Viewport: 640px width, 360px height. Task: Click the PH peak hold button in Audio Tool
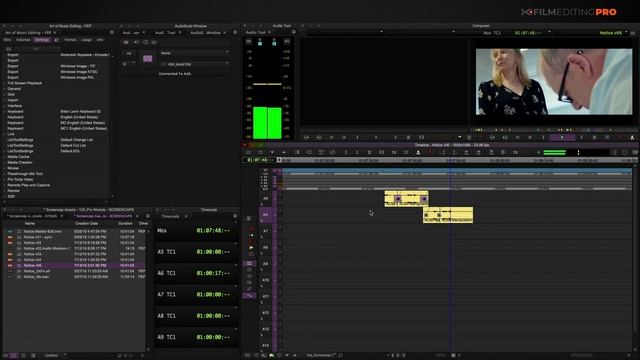[x=287, y=42]
